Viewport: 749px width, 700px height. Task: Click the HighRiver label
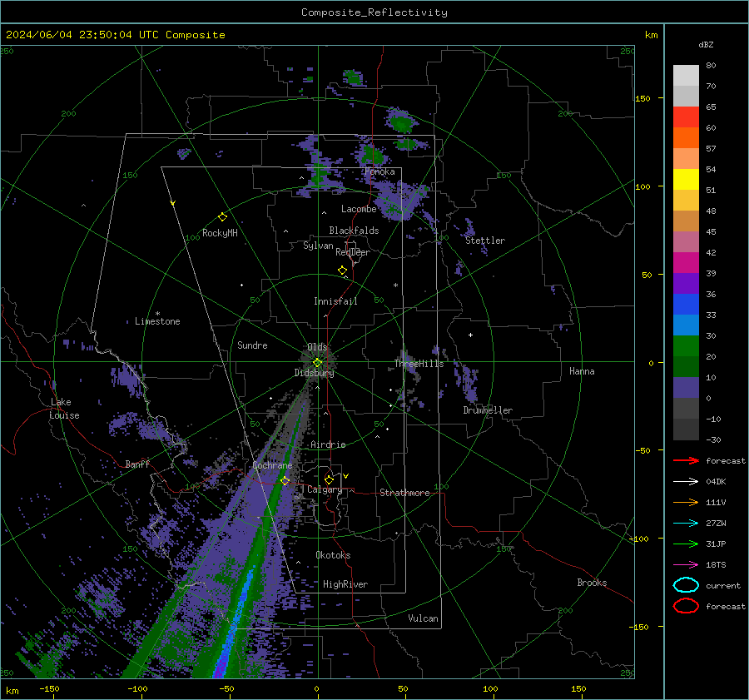345,584
